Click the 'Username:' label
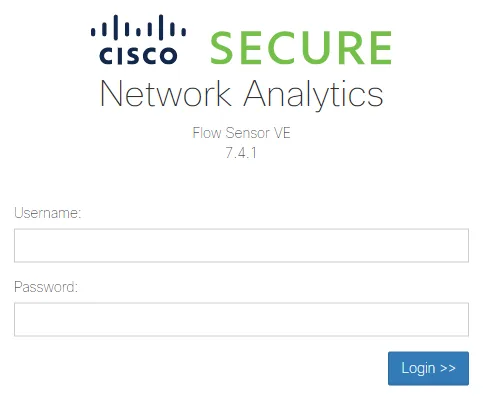 pos(48,213)
